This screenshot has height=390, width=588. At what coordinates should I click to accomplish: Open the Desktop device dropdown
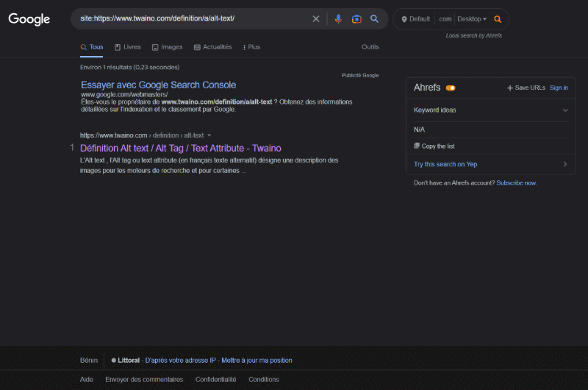tap(472, 19)
